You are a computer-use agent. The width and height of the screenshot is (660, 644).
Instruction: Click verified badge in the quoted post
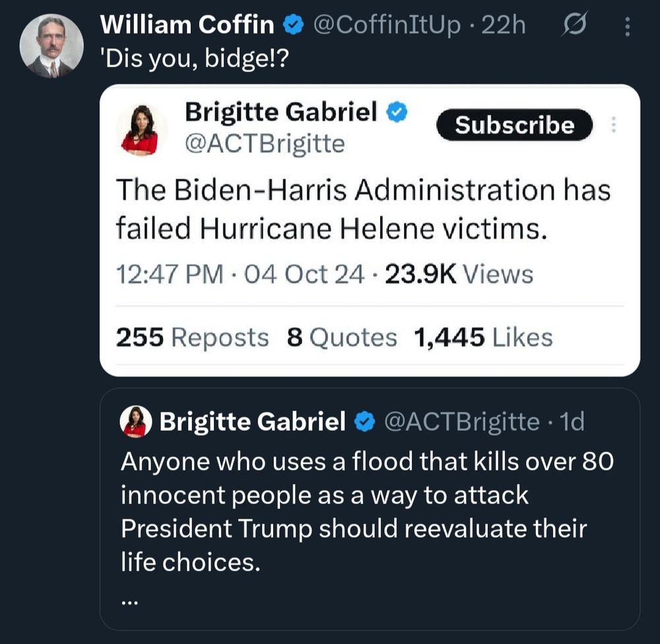(x=365, y=421)
